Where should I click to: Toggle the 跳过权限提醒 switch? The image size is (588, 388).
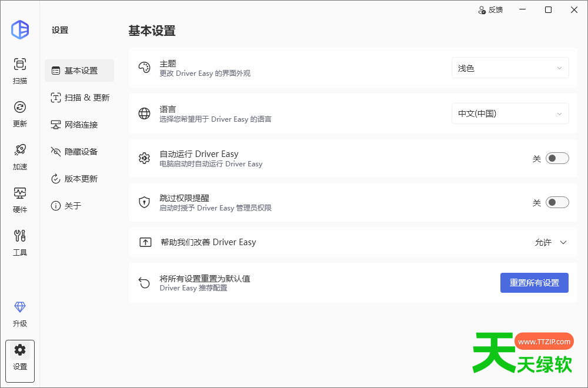(x=557, y=202)
